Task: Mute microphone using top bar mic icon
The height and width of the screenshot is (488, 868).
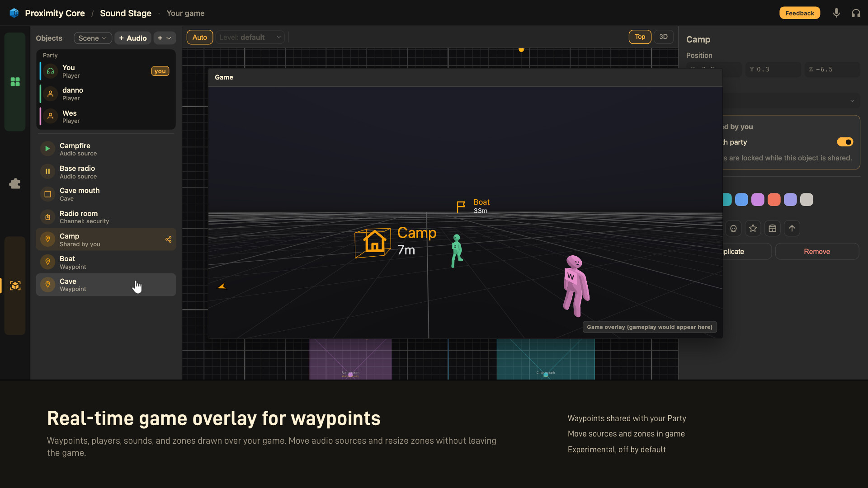Action: [836, 13]
